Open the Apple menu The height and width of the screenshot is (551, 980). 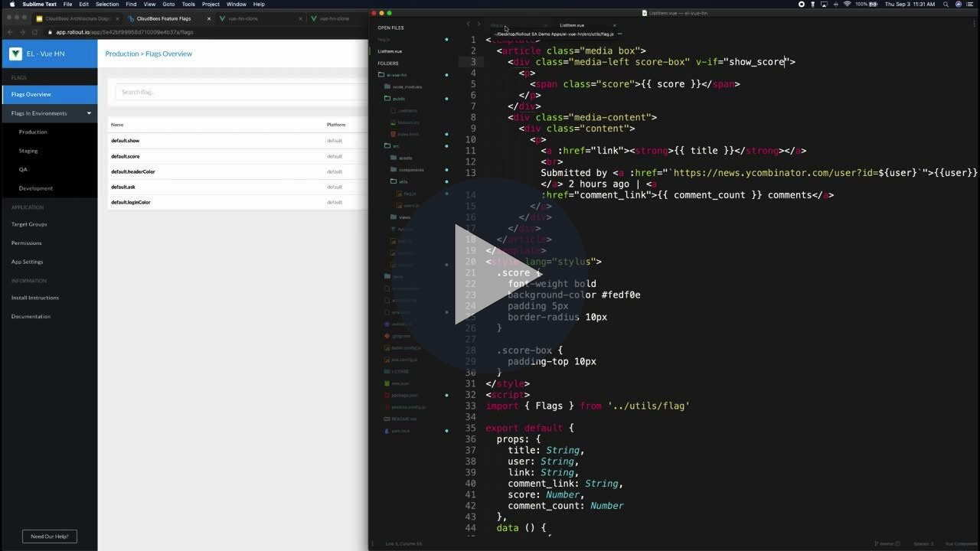(x=11, y=4)
